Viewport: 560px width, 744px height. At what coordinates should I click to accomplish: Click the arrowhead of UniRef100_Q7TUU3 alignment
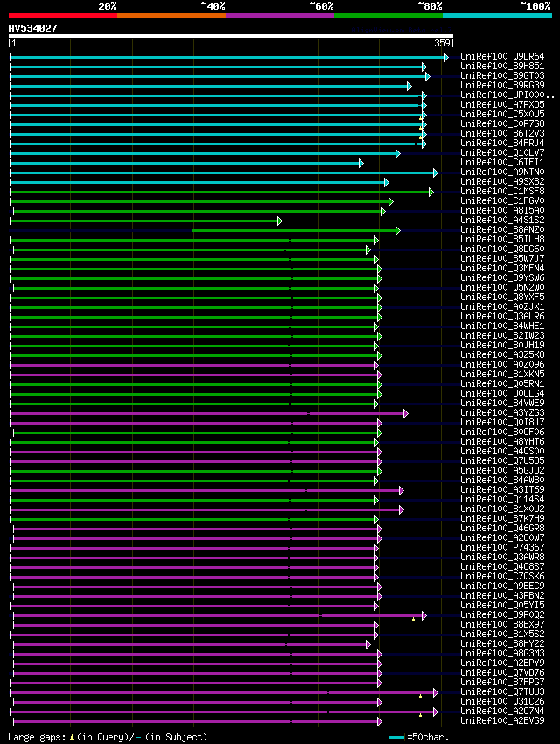click(x=435, y=692)
